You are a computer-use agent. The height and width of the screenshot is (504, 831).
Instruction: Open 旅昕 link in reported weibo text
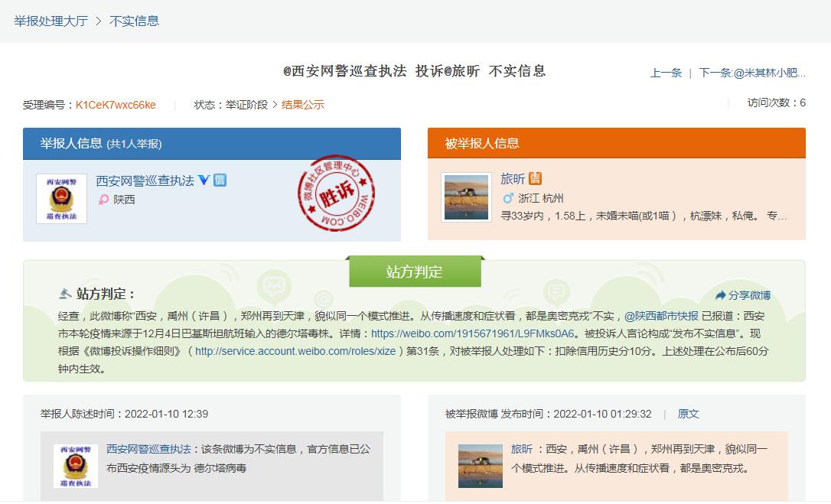[522, 450]
